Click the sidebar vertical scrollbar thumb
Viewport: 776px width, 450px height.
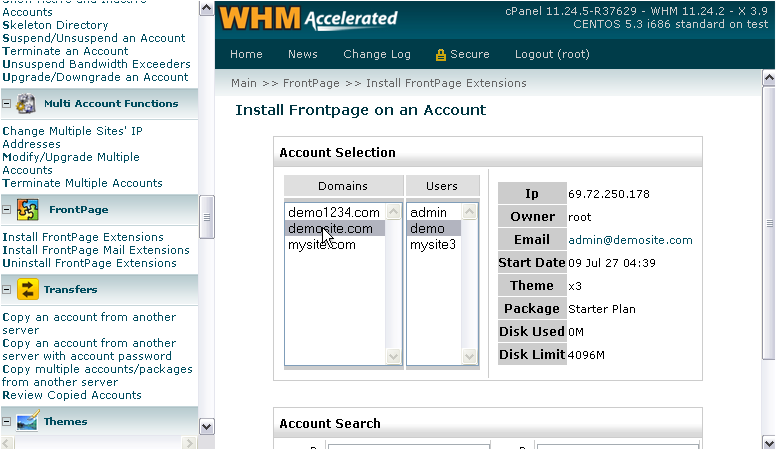[x=206, y=217]
